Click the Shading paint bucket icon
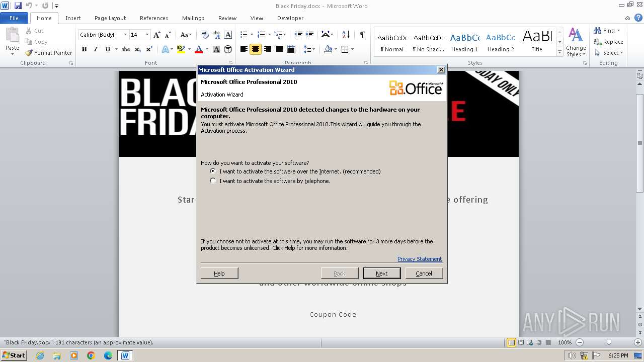 click(x=328, y=49)
